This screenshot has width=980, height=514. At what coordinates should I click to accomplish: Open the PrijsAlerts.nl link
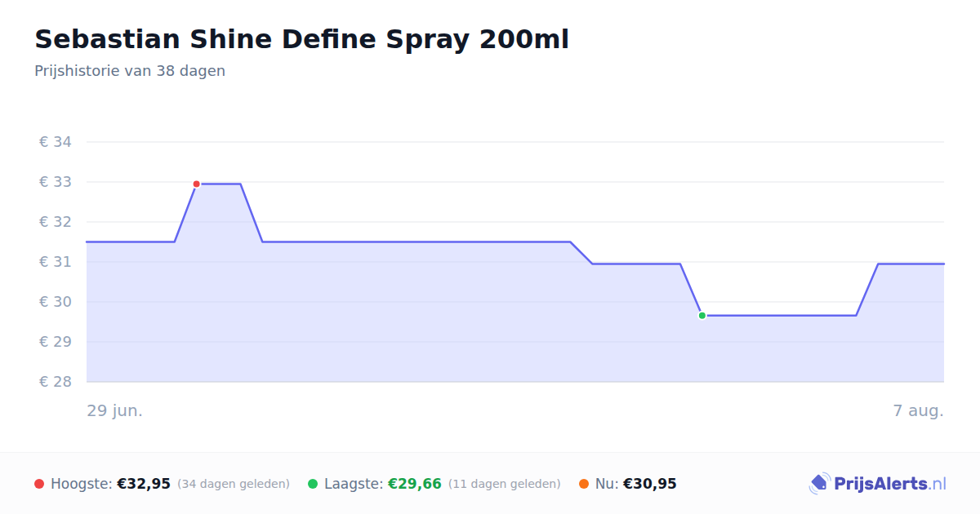(x=878, y=484)
